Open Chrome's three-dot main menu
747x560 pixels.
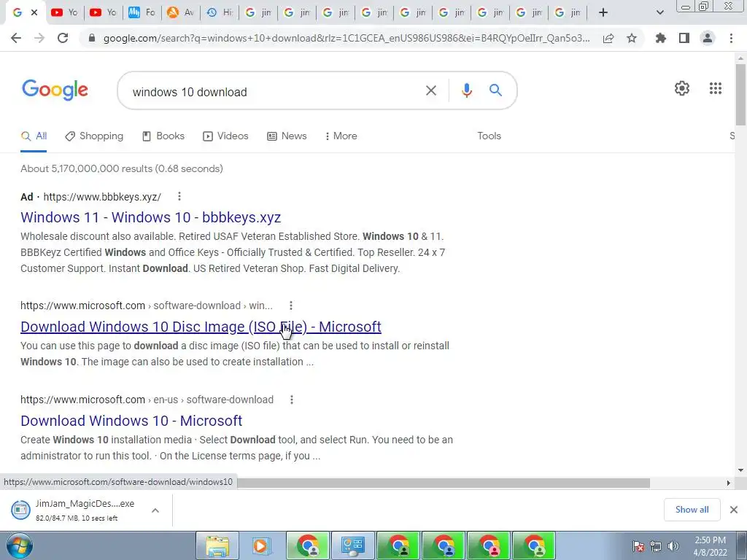[x=731, y=38]
